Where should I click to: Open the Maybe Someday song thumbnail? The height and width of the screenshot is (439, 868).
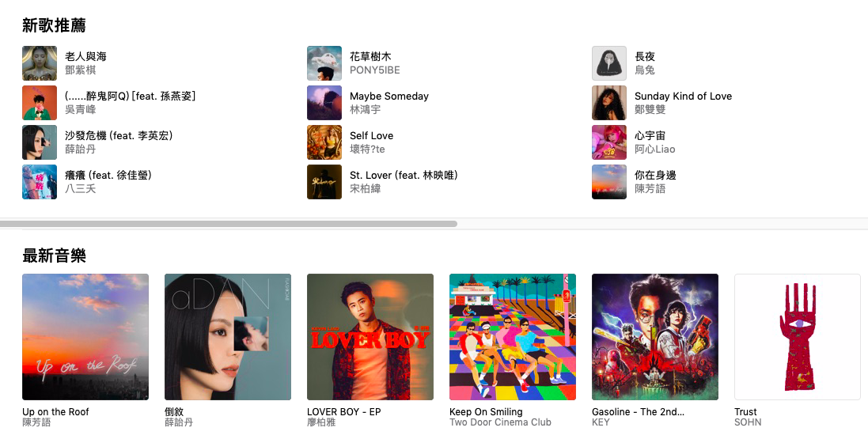click(324, 103)
